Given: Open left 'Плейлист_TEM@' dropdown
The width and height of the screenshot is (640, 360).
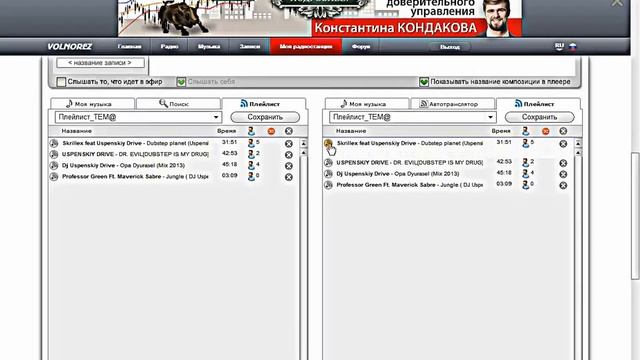Looking at the screenshot, I should 138,117.
